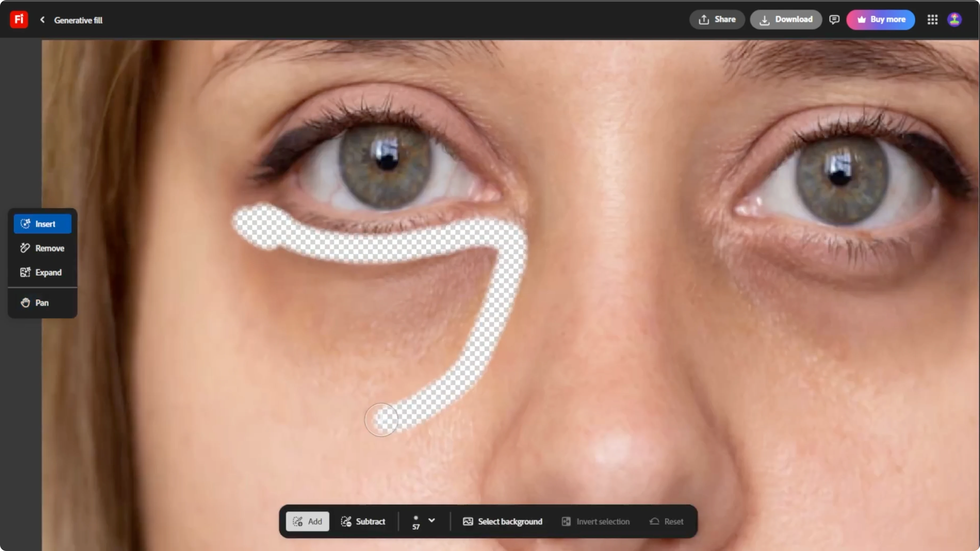This screenshot has width=980, height=551.
Task: Click the Generative fill title
Action: coord(78,20)
